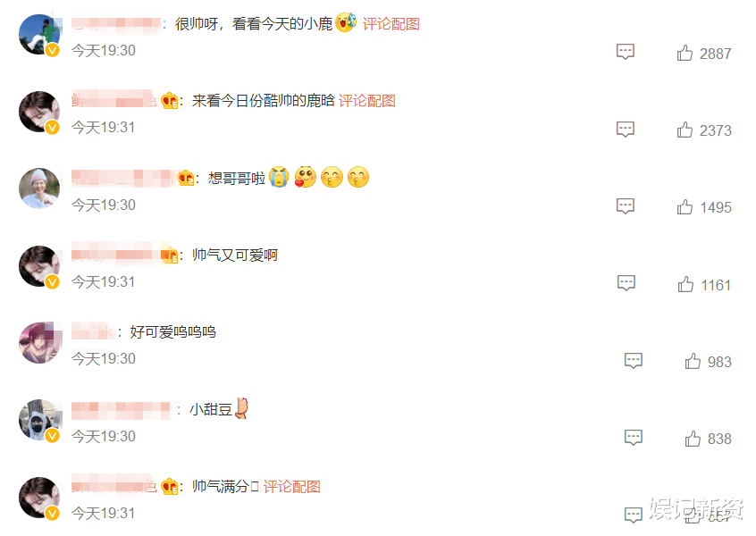756x536 pixels.
Task: Like the 小甜豆 comment
Action: click(x=693, y=439)
